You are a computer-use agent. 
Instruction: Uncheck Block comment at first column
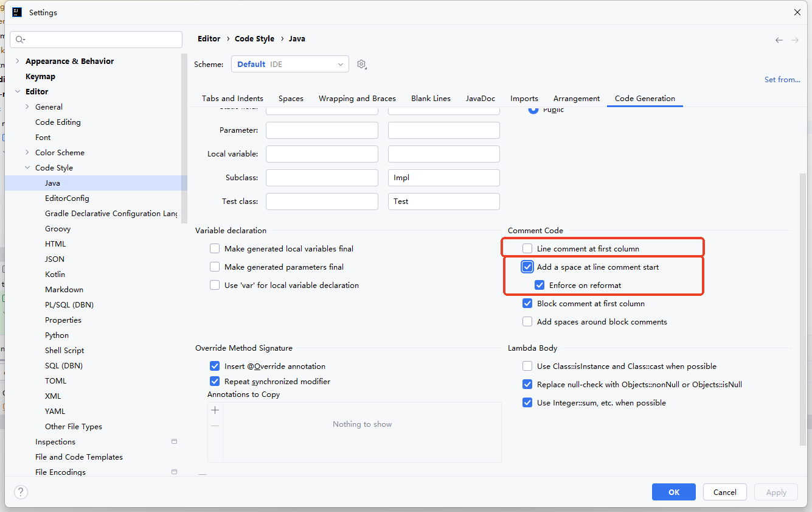[x=527, y=303]
